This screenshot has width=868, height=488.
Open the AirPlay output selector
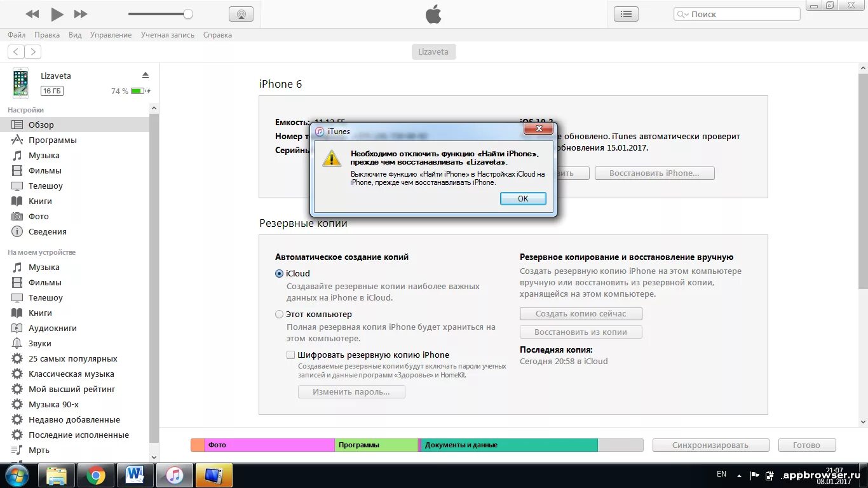click(x=241, y=14)
